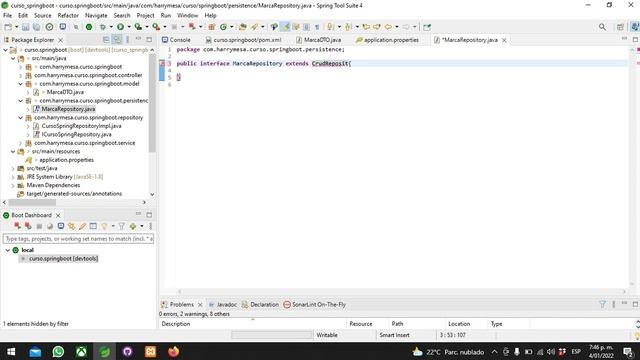Click the Search magnifier in main toolbar
The image size is (640, 360).
(602, 27)
